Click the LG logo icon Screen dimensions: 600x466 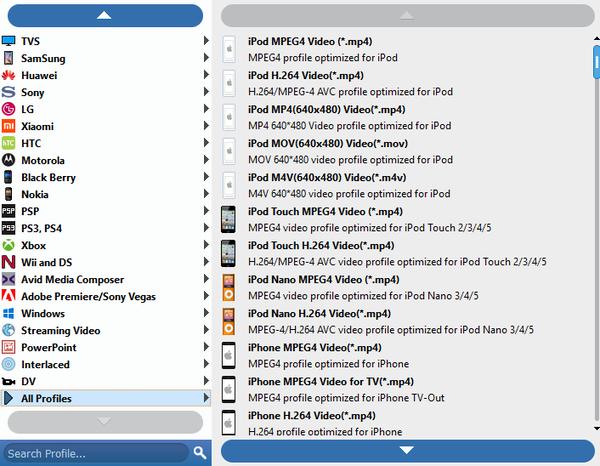[8, 109]
